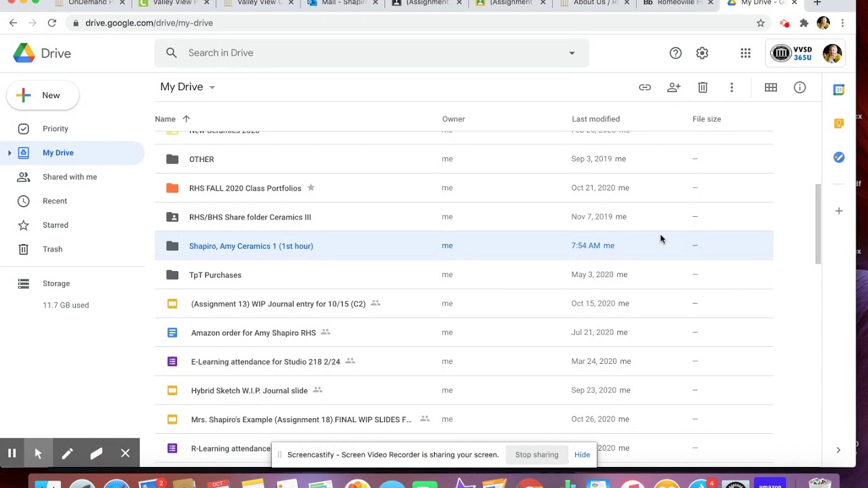This screenshot has width=868, height=488.
Task: Pause the Screencastify recording
Action: [12, 453]
